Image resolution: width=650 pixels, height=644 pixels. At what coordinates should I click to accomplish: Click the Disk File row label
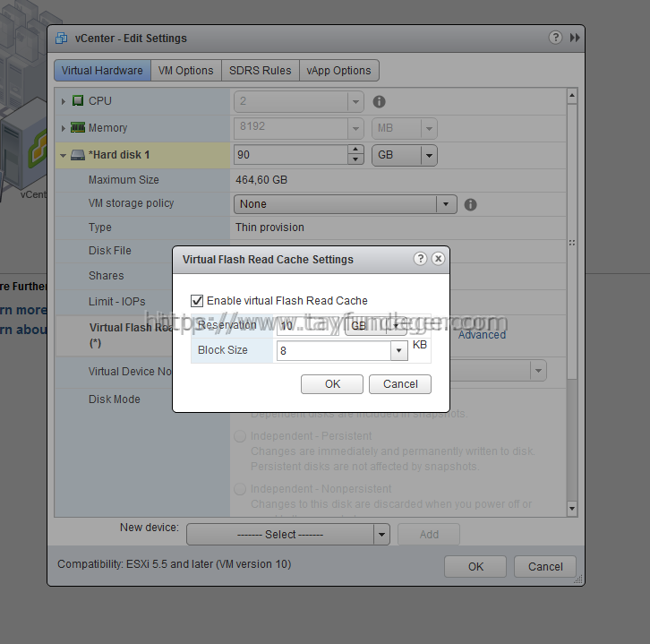coord(110,251)
